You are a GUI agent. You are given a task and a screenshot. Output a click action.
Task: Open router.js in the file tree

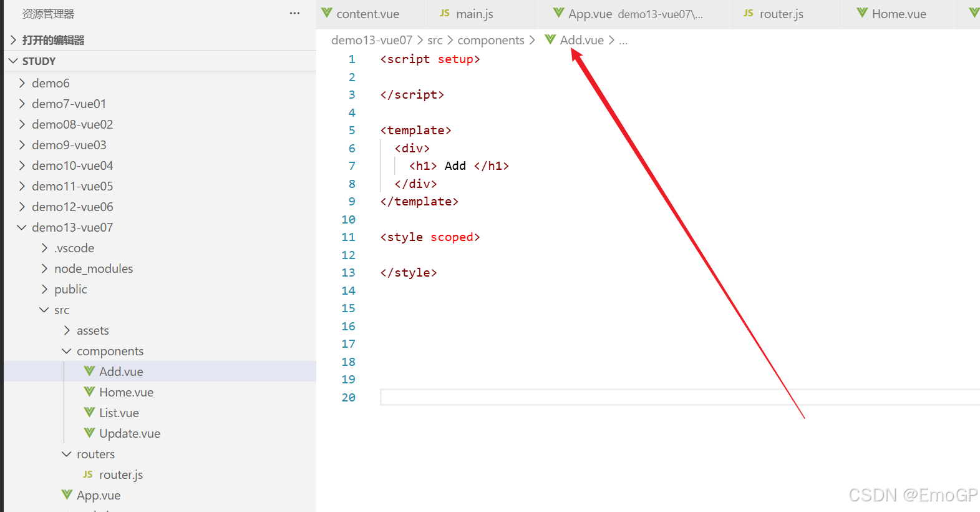[x=160, y=475]
